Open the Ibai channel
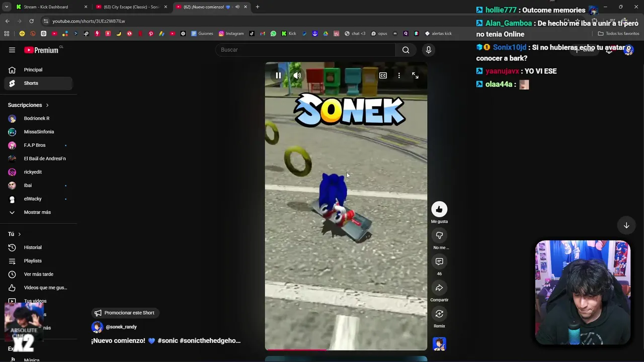This screenshot has width=644, height=362. coord(38,186)
